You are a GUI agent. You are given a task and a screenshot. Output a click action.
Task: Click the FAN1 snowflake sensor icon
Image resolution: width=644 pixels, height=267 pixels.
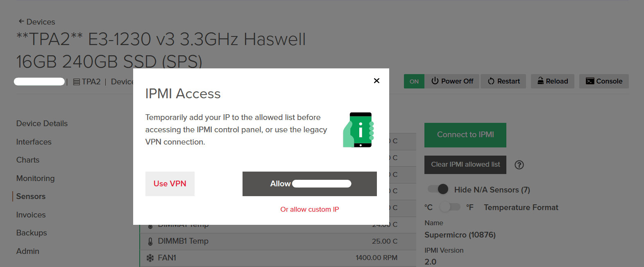[150, 258]
